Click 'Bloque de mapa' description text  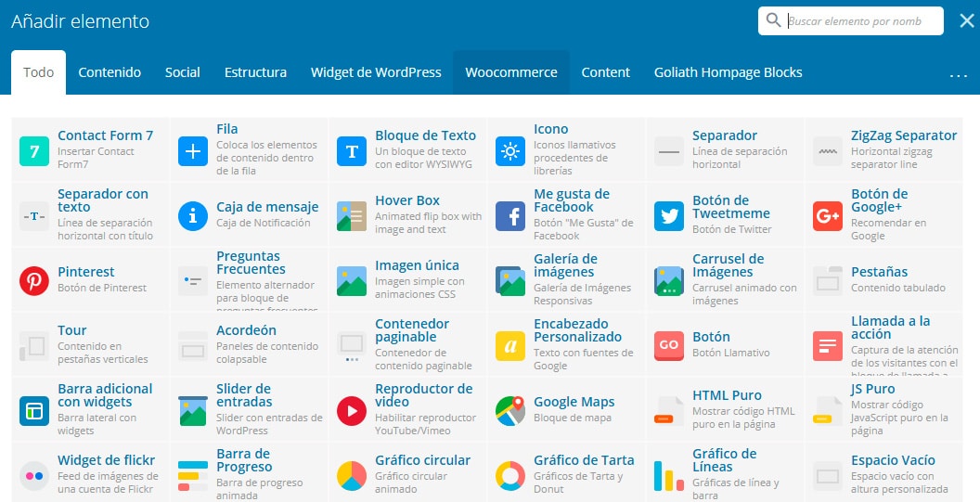573,418
